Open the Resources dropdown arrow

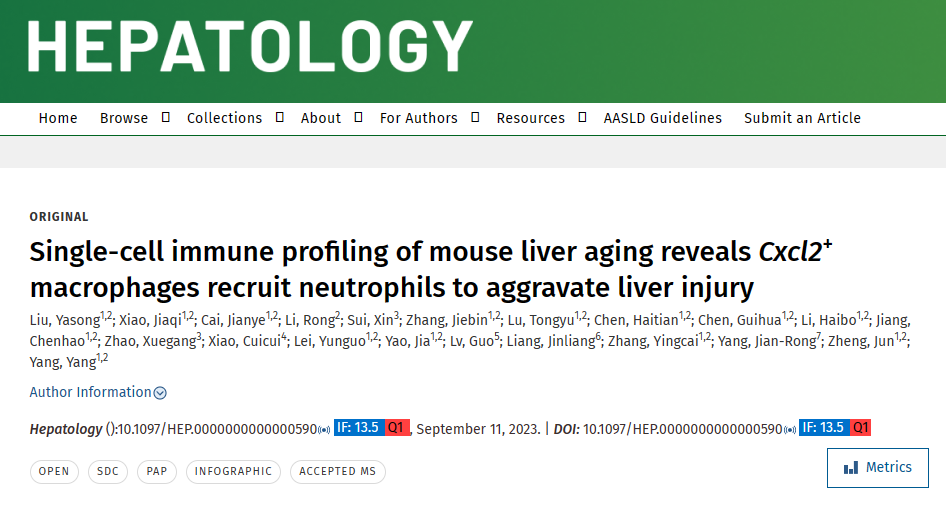[x=582, y=117]
